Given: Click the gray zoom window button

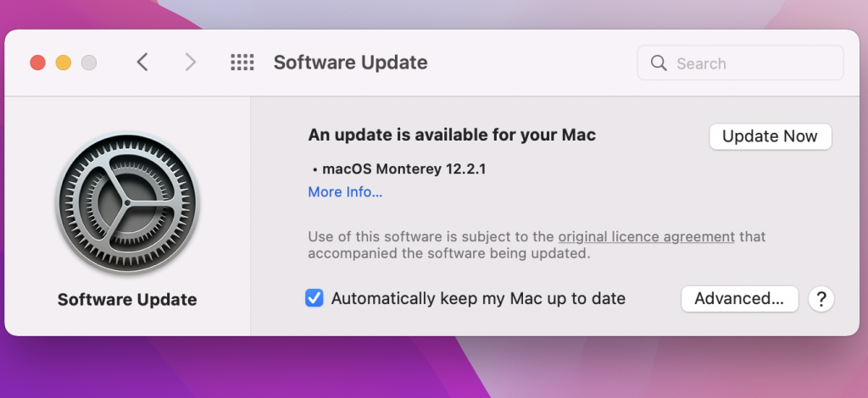Looking at the screenshot, I should click(89, 63).
